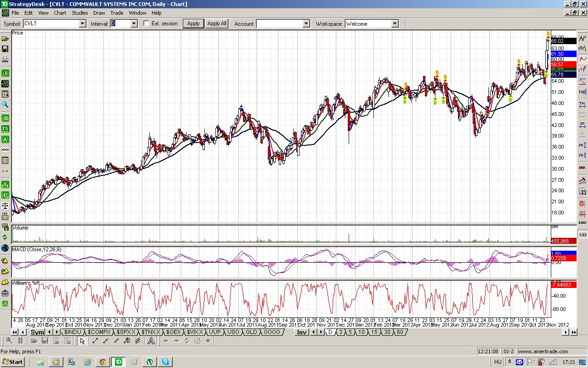
Task: Select the arrow pointer tool
Action: [x=82, y=341]
